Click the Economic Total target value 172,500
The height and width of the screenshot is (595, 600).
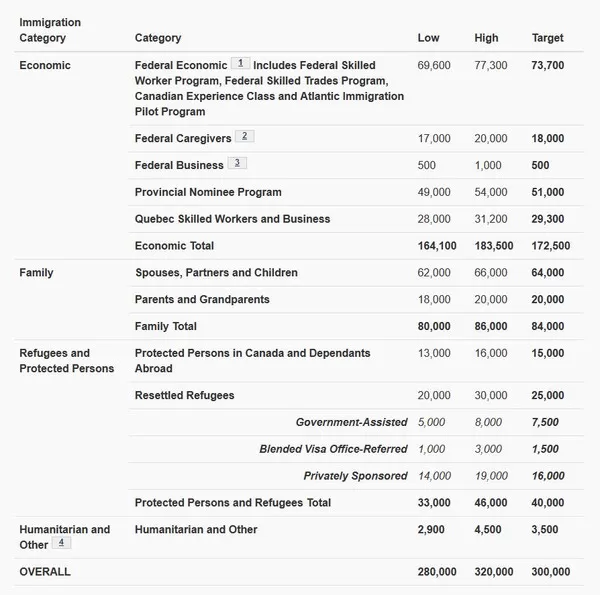coord(551,246)
